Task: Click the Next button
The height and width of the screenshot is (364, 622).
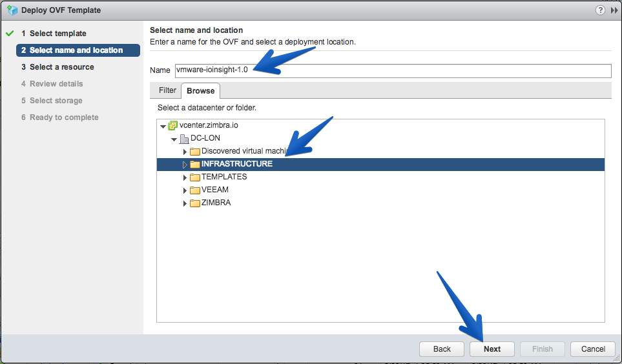Action: coord(492,349)
